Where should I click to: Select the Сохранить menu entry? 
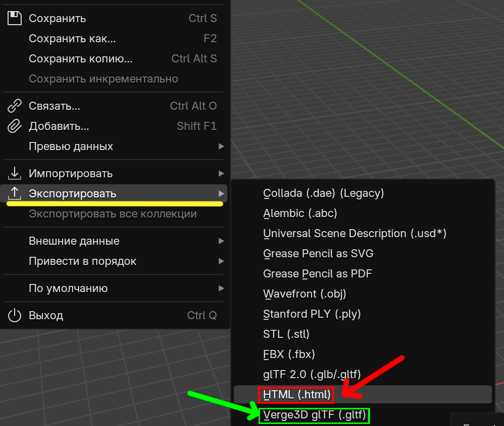coord(113,18)
